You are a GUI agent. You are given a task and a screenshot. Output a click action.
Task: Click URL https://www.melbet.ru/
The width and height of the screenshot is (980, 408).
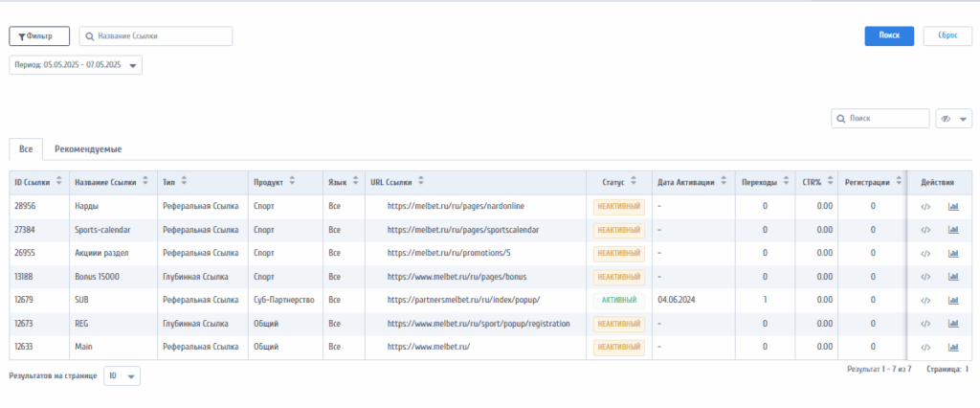[x=428, y=347]
